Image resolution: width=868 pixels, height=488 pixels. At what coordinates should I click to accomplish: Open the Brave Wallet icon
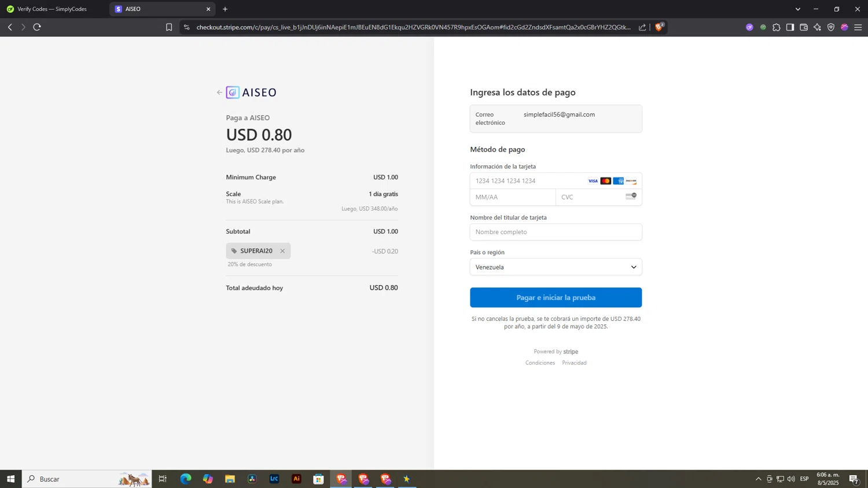click(804, 27)
